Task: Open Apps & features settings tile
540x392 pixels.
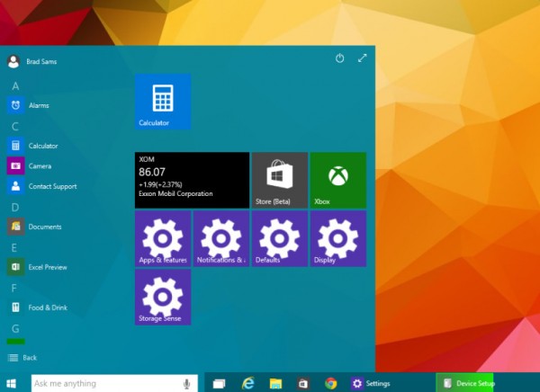Action: pyautogui.click(x=162, y=239)
